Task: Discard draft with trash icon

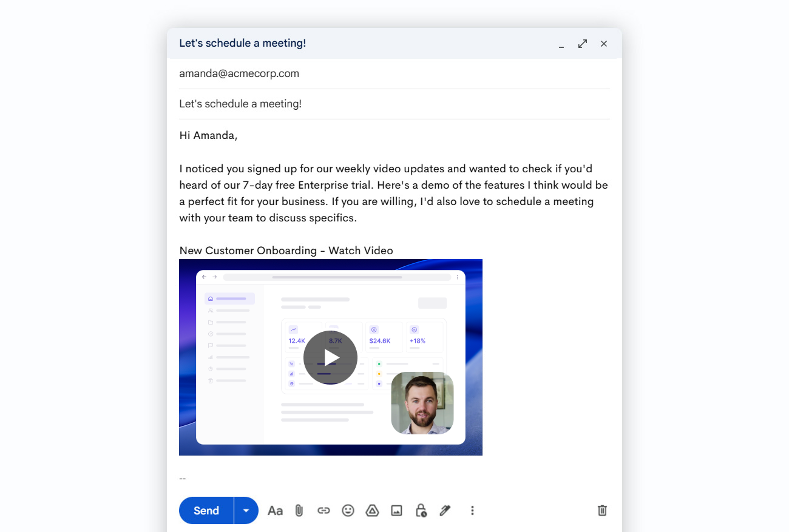Action: (602, 511)
